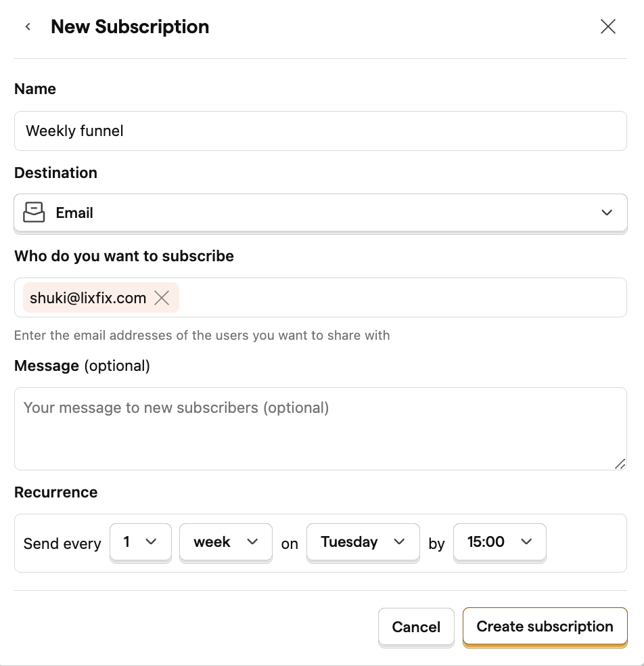Open the interval count dropdown showing 1
644x666 pixels.
click(x=141, y=542)
